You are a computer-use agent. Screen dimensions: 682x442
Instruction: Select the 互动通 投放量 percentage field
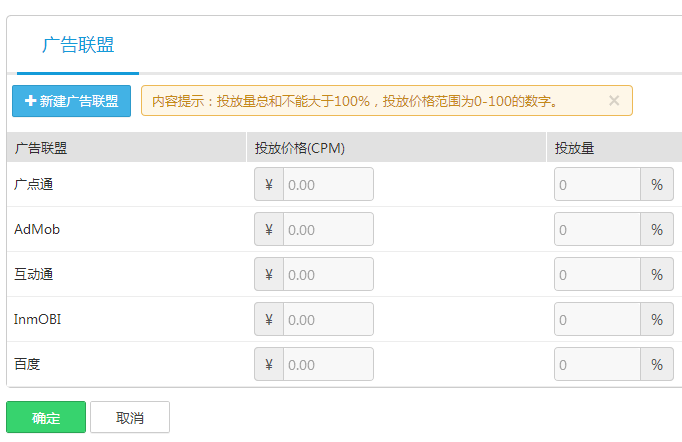coord(597,275)
